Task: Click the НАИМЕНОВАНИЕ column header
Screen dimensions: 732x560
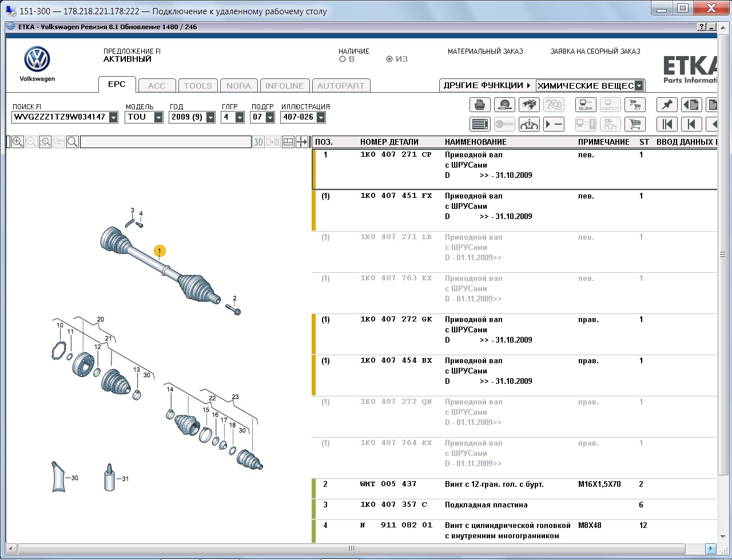Action: (476, 142)
